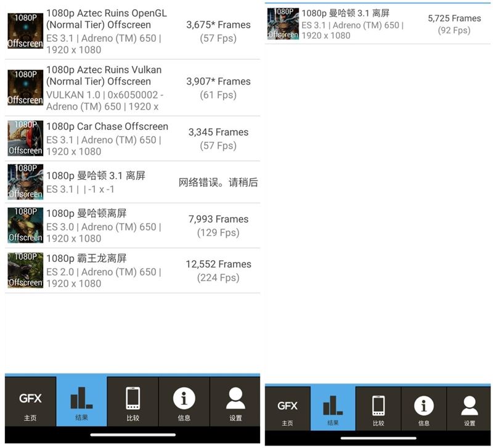Select (92 Fps) value in right screenshot
Viewport: 493px width, 448px height.
coord(454,30)
